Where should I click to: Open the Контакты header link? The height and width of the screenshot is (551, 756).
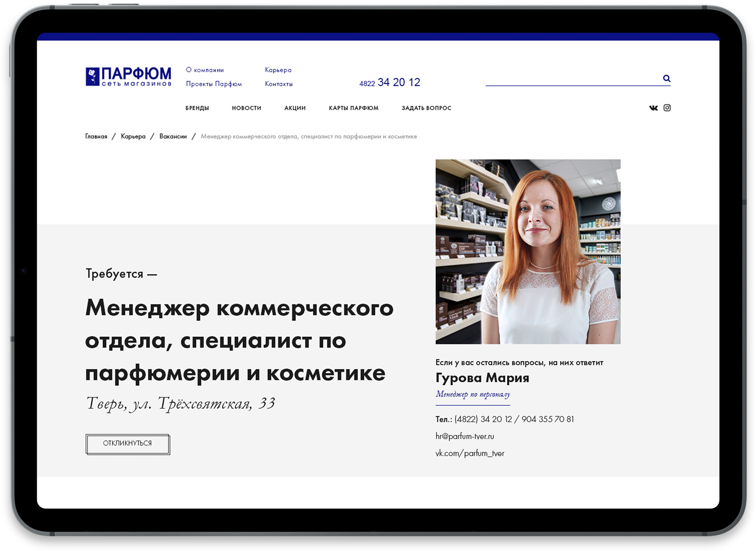tap(279, 84)
